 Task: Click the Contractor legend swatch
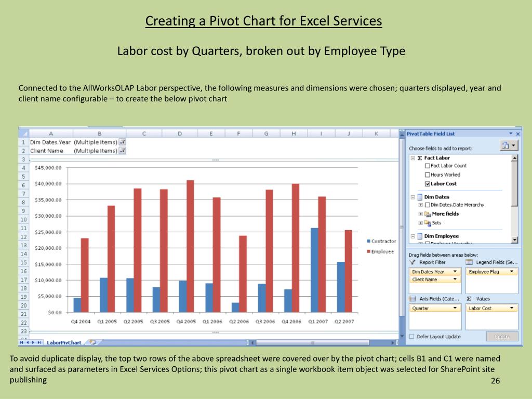(x=368, y=241)
